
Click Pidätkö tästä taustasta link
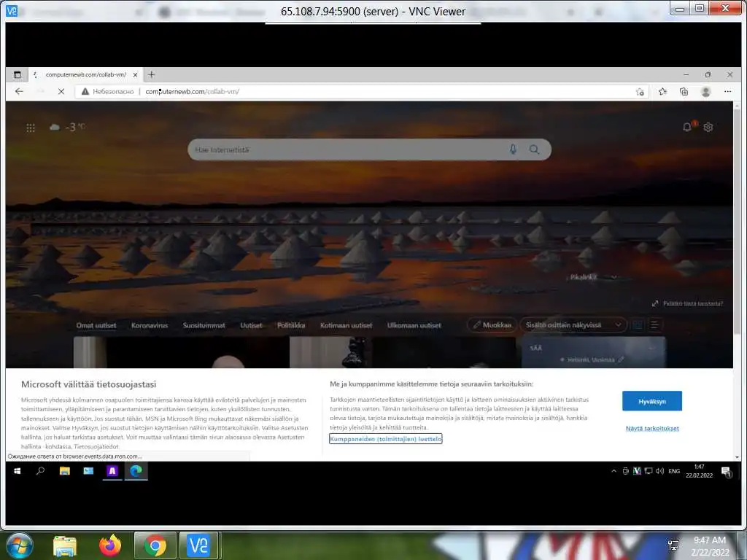(688, 303)
